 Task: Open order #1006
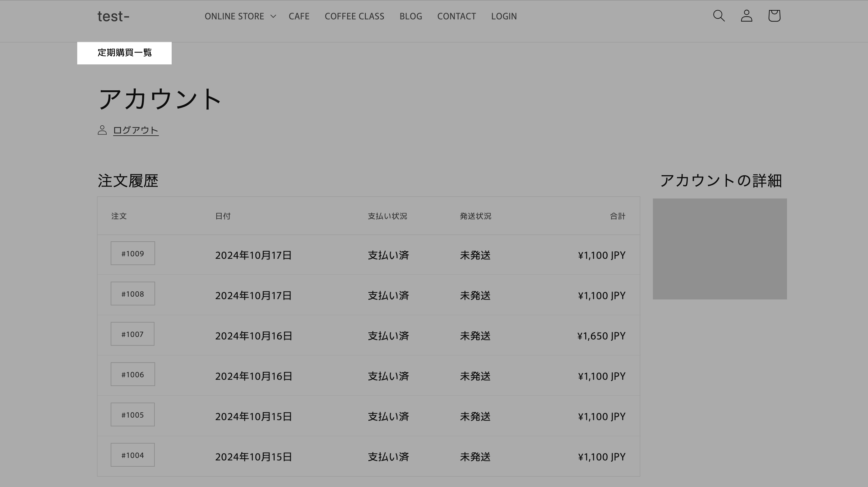[133, 374]
